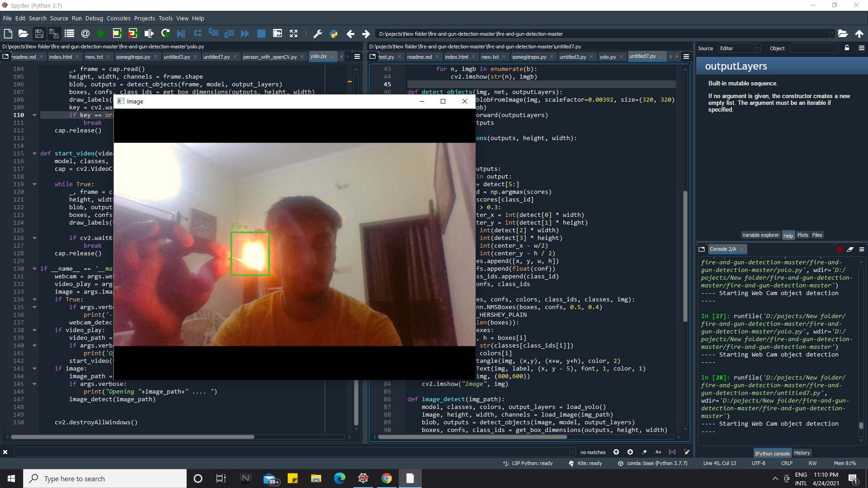868x488 pixels.
Task: Click the Python path manager icon
Action: click(334, 33)
